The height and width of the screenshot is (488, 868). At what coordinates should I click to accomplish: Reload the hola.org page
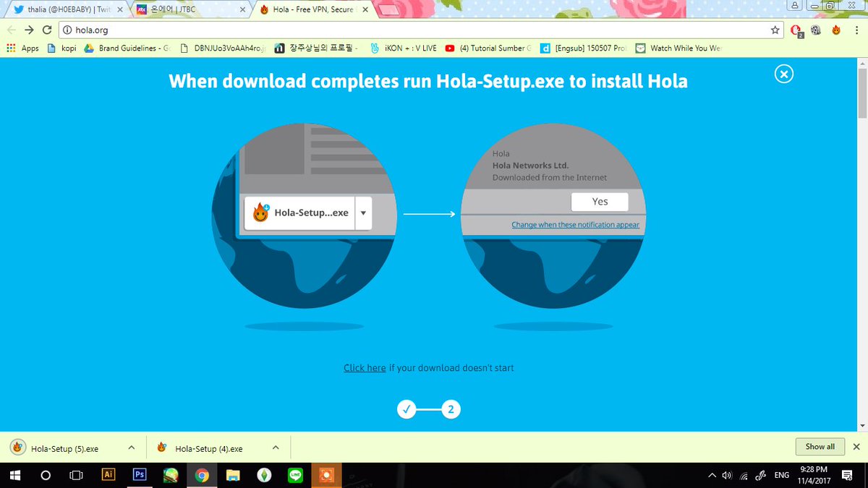48,30
